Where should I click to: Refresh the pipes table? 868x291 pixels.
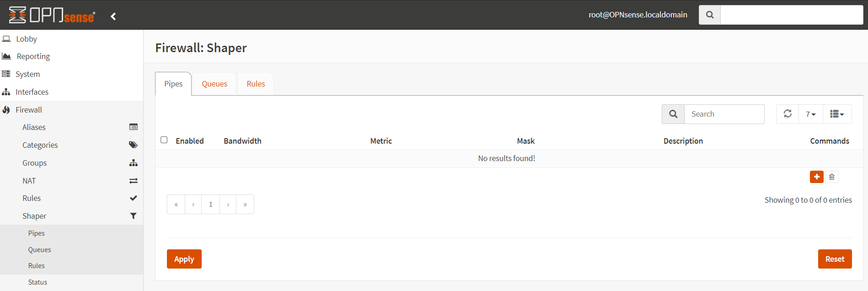[788, 114]
